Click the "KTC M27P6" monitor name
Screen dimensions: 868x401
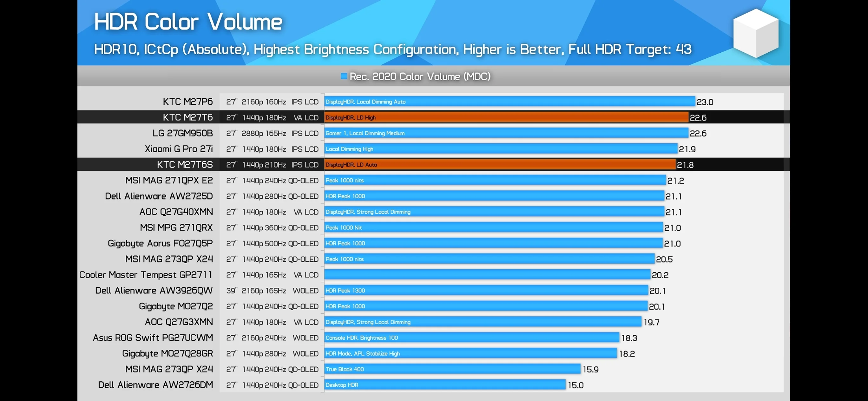(x=188, y=102)
